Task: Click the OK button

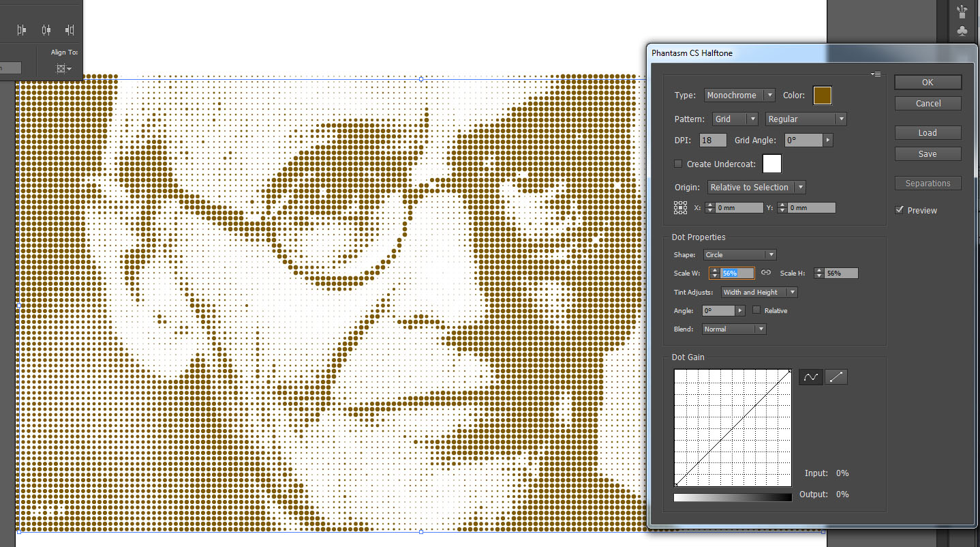Action: [928, 82]
